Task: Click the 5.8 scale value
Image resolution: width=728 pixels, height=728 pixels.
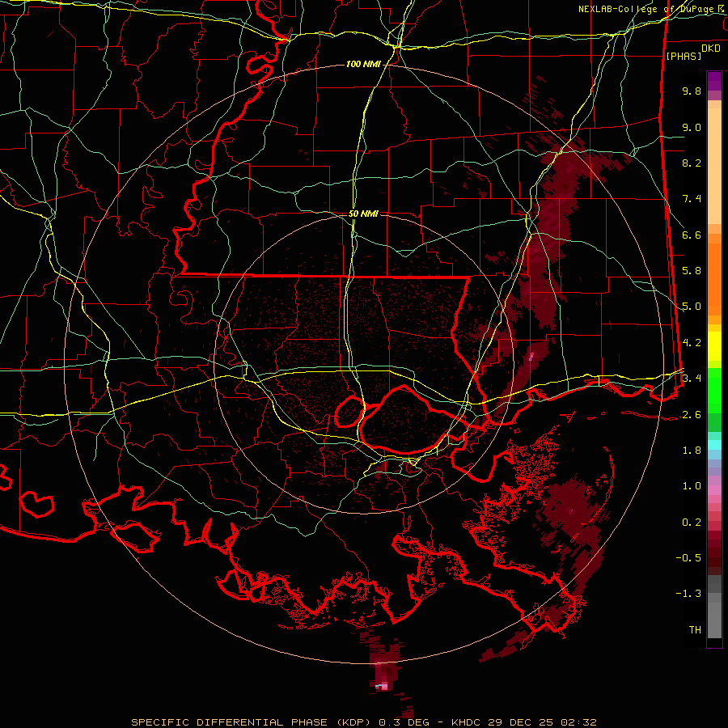Action: pyautogui.click(x=692, y=271)
